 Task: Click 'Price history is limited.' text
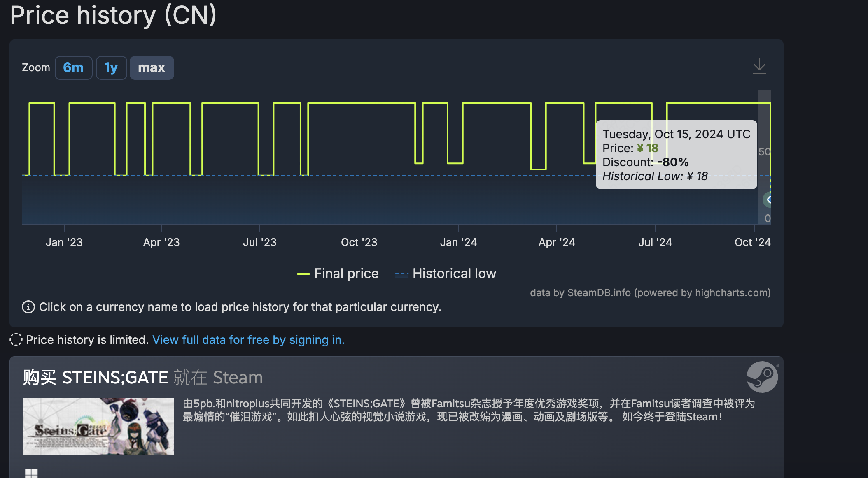coord(87,340)
